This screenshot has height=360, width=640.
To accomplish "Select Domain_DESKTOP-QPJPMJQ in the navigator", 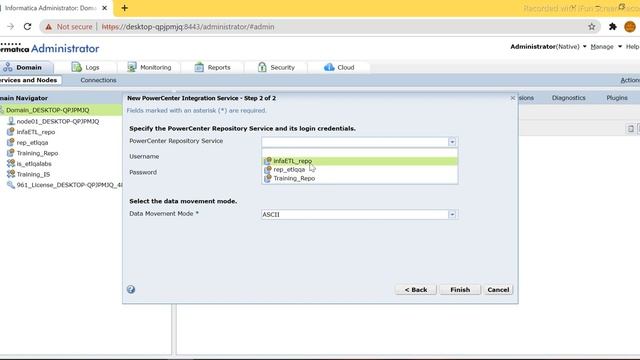I will pyautogui.click(x=47, y=110).
